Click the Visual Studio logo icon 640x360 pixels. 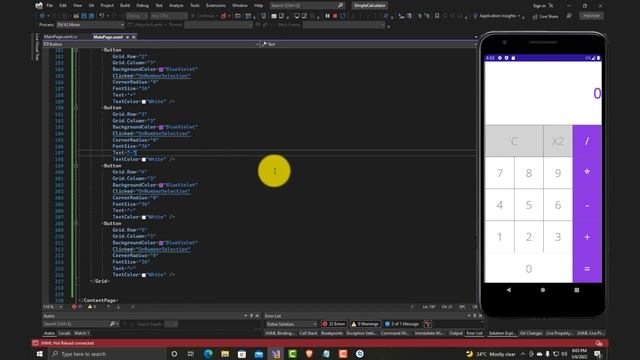click(39, 5)
